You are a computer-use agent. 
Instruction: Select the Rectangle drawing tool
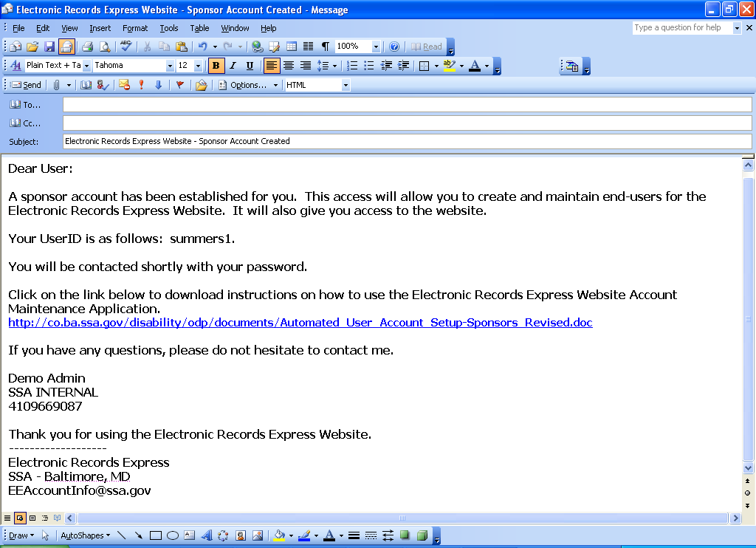pos(155,535)
